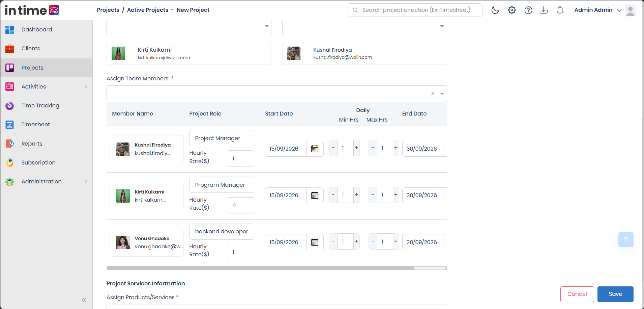Open calendar picker for Kushal Firodiya start date

tap(315, 149)
